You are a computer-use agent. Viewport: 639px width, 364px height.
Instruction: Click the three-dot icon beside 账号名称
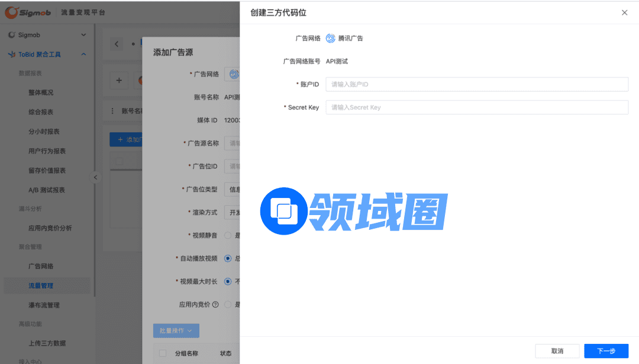pyautogui.click(x=112, y=110)
